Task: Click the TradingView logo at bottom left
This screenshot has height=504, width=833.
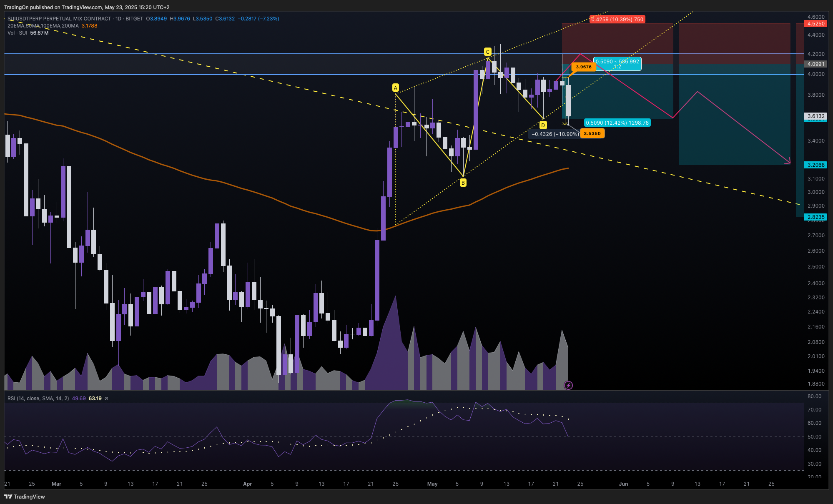Action: (x=25, y=496)
